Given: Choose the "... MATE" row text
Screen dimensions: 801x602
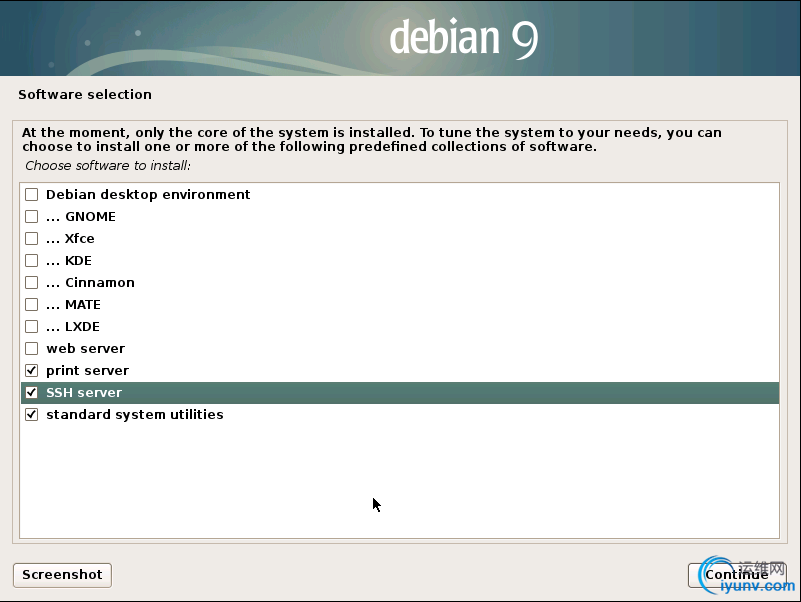Looking at the screenshot, I should pos(74,305).
